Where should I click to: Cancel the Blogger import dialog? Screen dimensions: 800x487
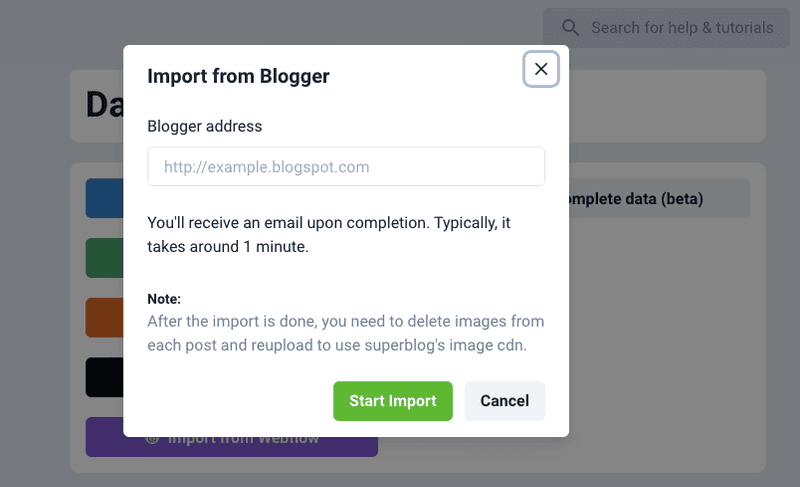(x=504, y=401)
